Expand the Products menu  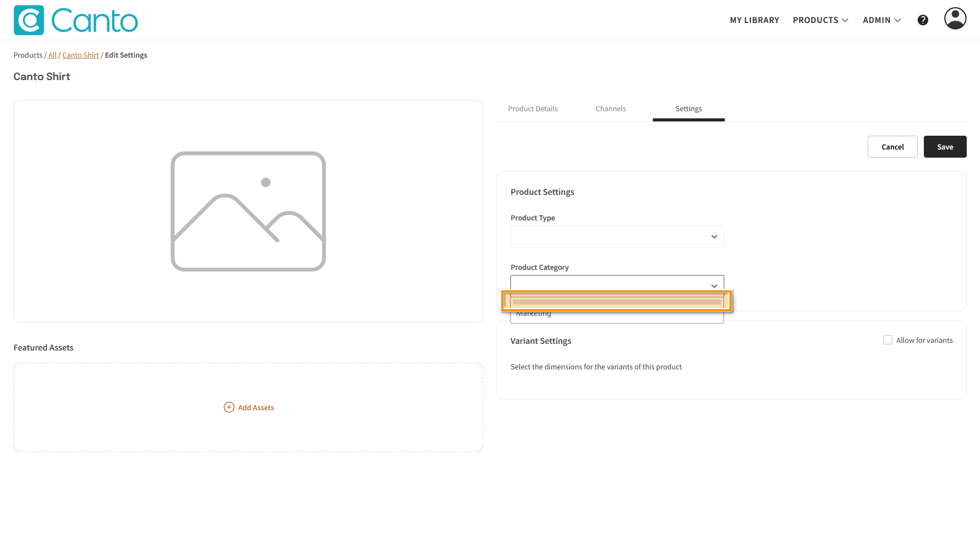(x=820, y=20)
